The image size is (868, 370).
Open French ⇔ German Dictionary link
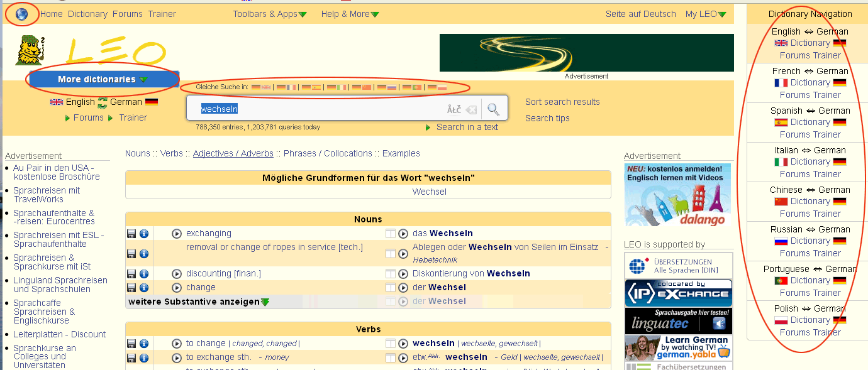[810, 82]
